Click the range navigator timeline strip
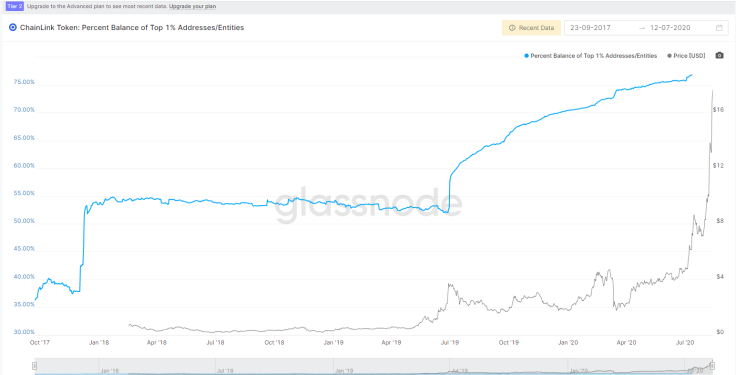This screenshot has width=736, height=375. 373,366
